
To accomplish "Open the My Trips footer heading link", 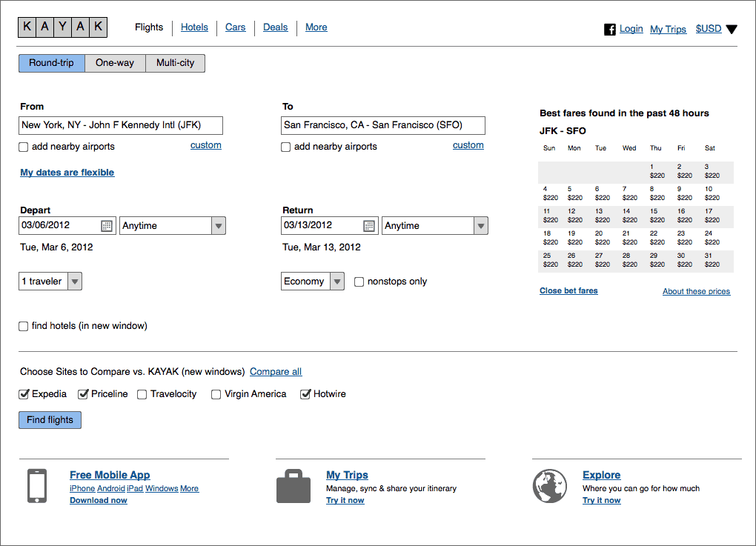I will coord(347,475).
